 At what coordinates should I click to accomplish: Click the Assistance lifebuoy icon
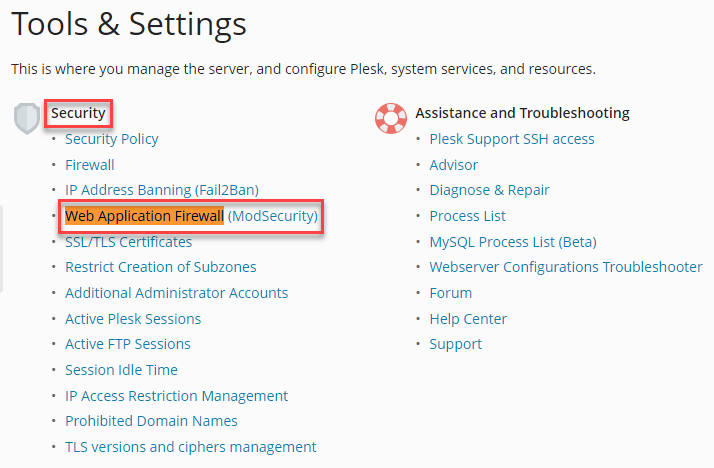pyautogui.click(x=391, y=118)
